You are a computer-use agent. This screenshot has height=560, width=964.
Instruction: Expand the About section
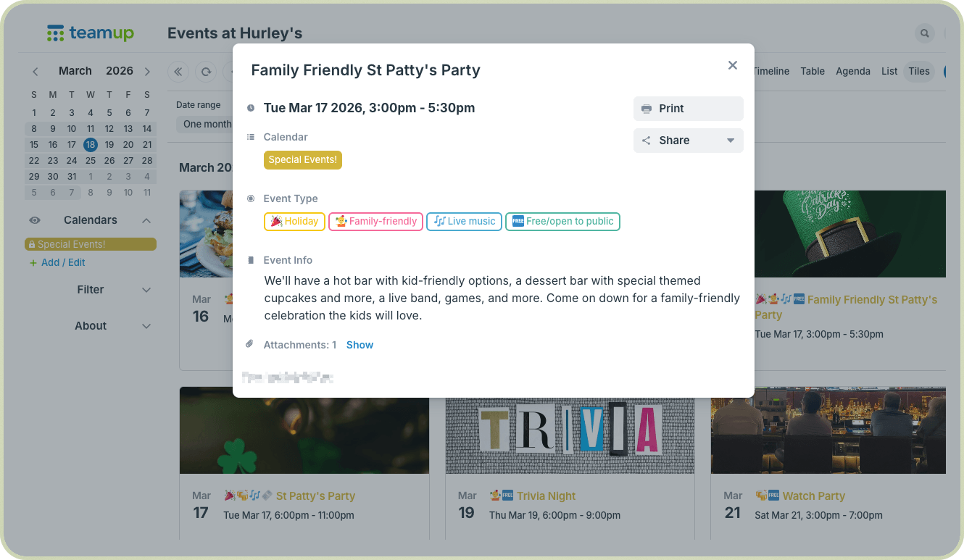coord(146,326)
